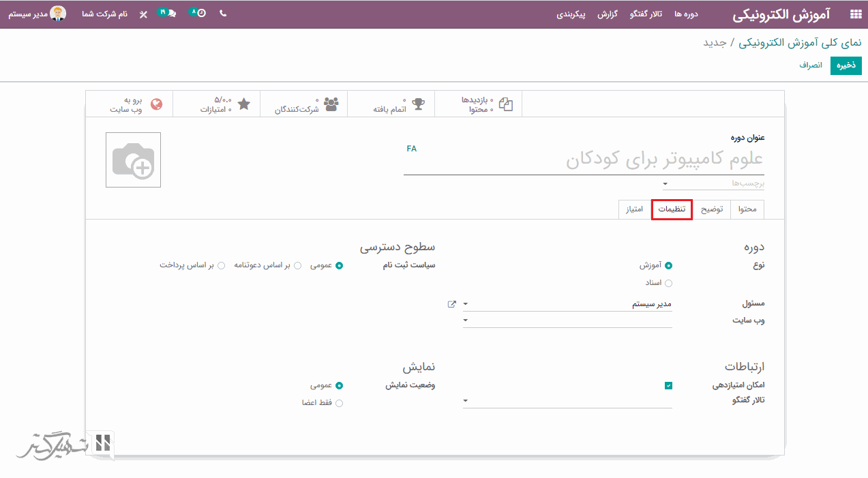Viewport: 868px width, 478px height.
Task: Select the 'اسناد' course type radio
Action: [668, 283]
